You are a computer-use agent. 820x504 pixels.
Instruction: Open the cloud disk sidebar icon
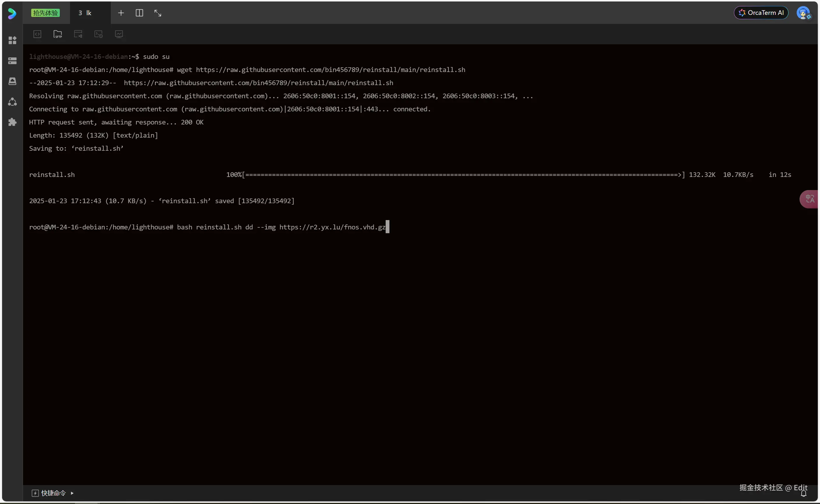[x=12, y=81]
